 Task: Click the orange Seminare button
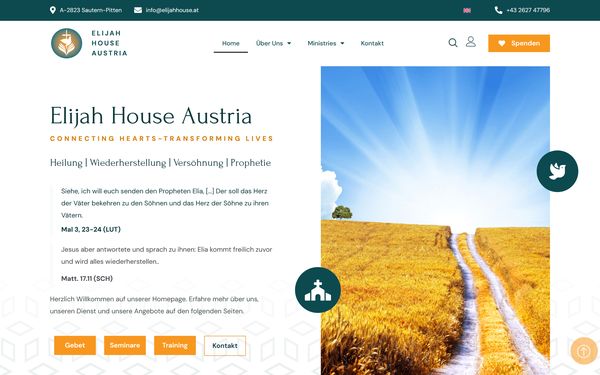coord(125,345)
